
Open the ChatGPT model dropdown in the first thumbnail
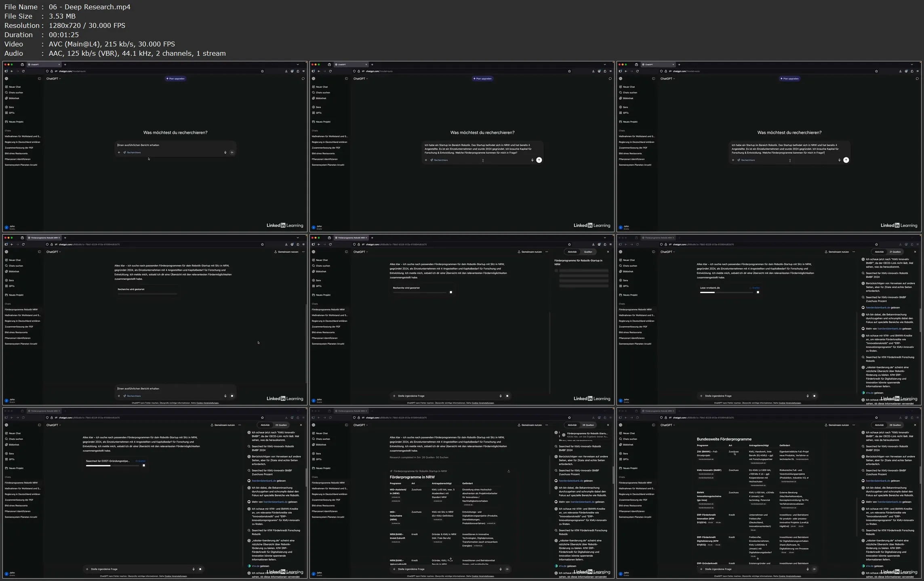[x=53, y=79]
